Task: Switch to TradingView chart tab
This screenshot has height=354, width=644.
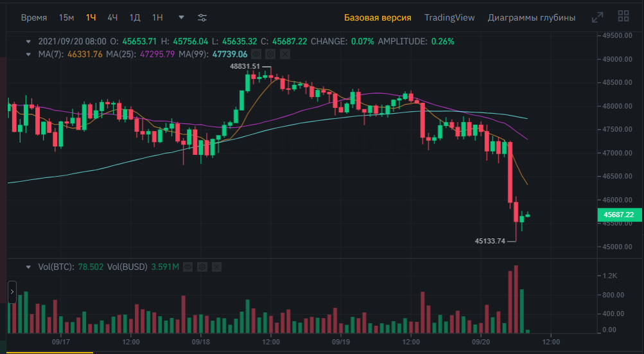Action: pos(449,18)
